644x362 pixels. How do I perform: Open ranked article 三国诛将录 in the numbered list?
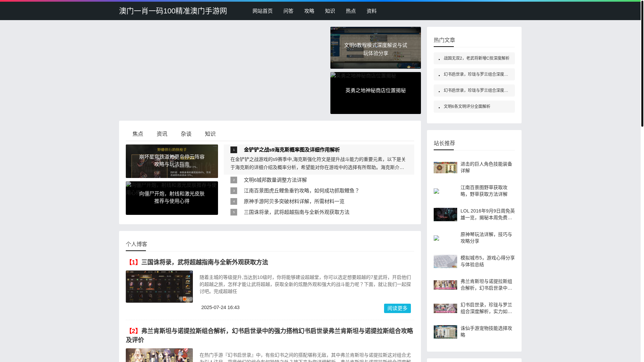point(297,212)
